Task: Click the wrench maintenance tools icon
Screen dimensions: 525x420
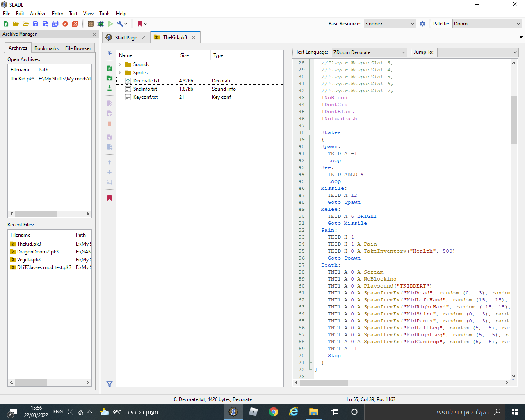Action: point(120,24)
